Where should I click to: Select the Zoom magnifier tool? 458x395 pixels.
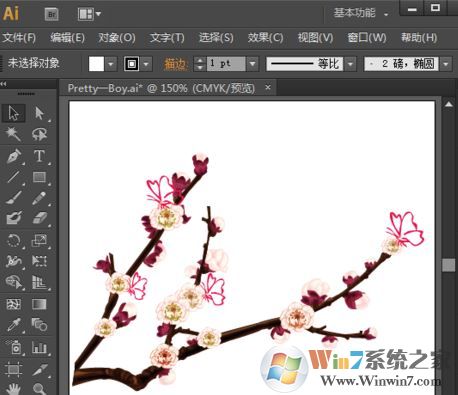(39, 389)
